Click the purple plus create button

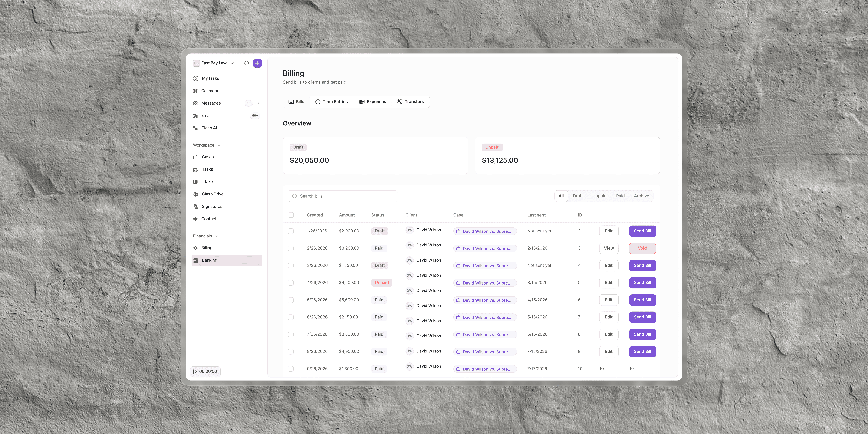[257, 63]
